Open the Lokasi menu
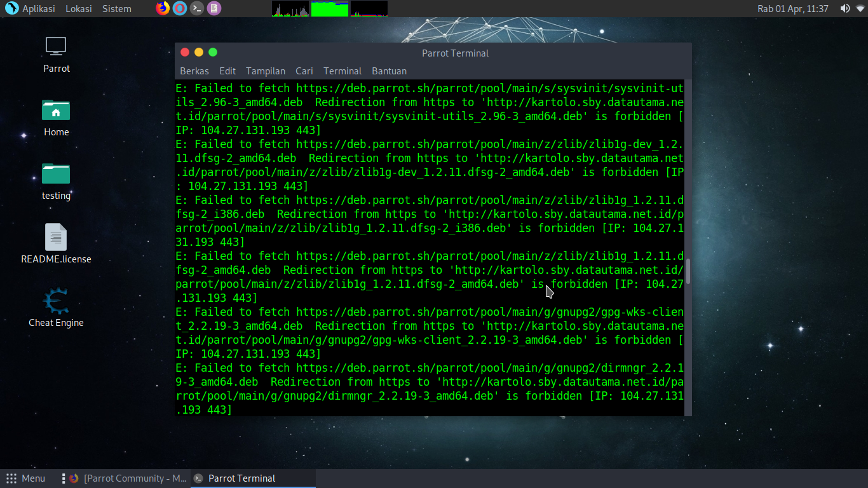The image size is (868, 488). [x=79, y=9]
